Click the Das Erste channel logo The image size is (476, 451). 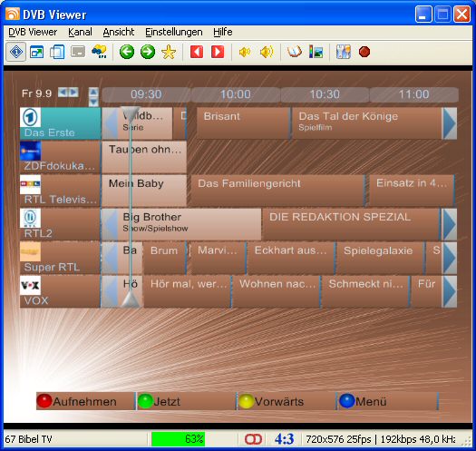30,117
